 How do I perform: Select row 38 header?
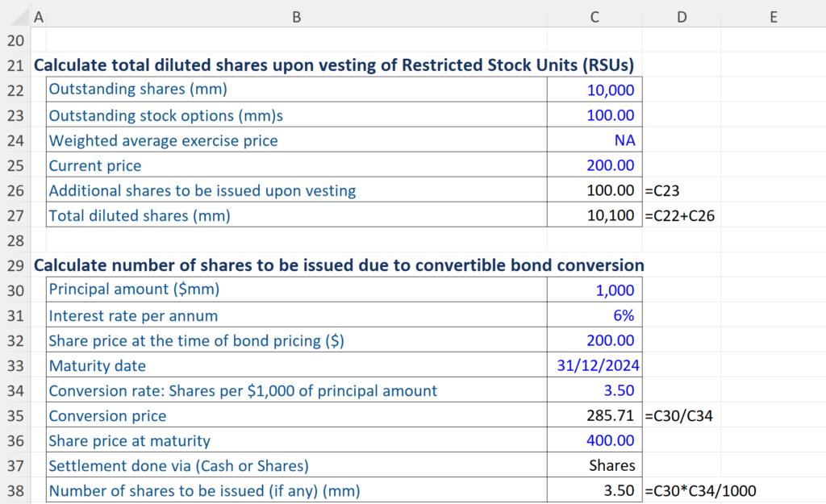(15, 490)
